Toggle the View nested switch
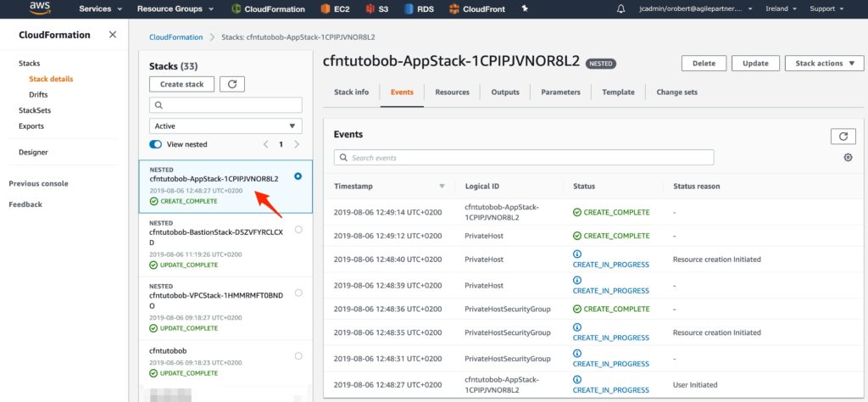 tap(156, 144)
